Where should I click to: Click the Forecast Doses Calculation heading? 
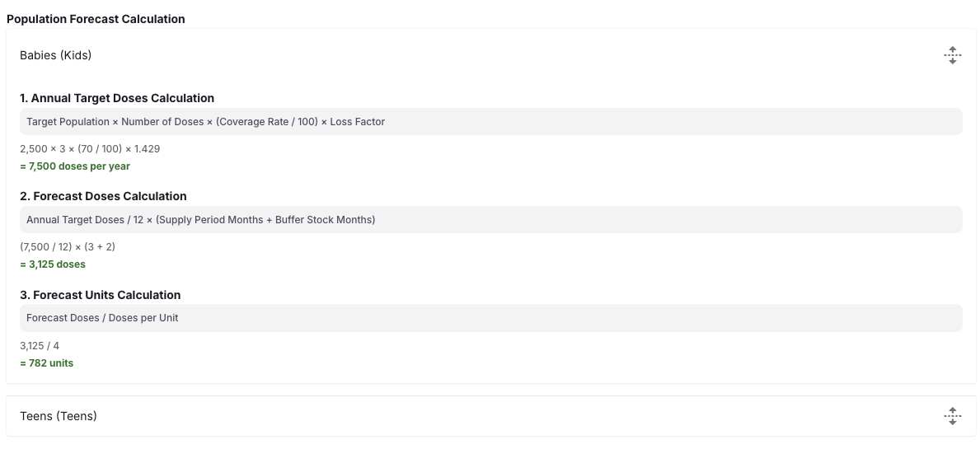(x=103, y=196)
